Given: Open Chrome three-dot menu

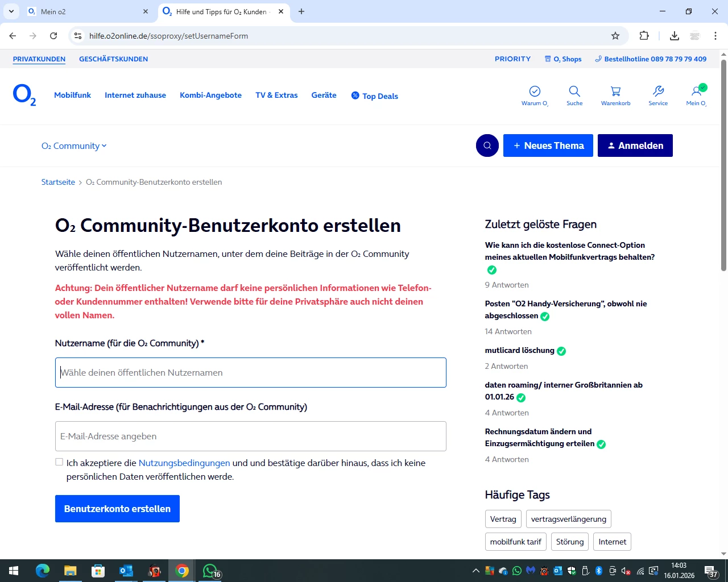Looking at the screenshot, I should 715,36.
